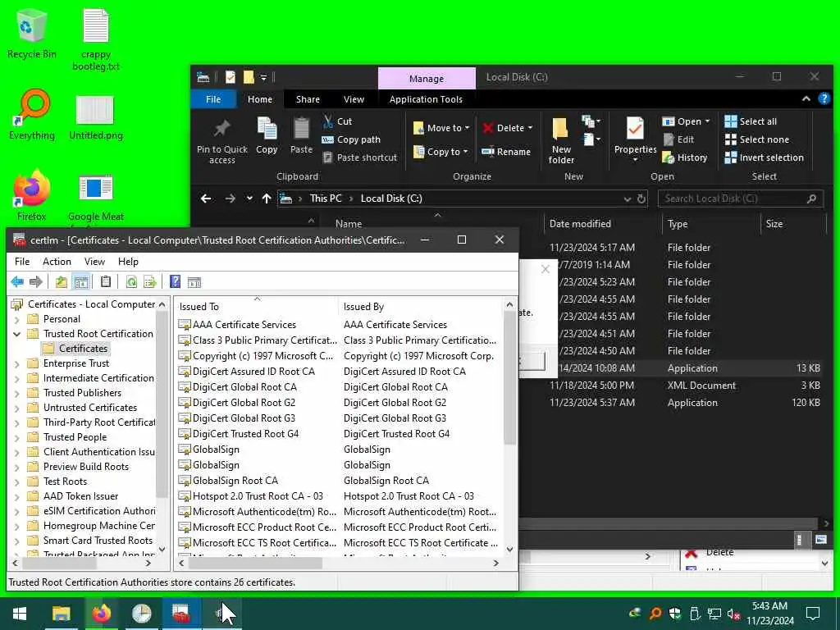Image resolution: width=840 pixels, height=630 pixels.
Task: Click Edit in the Open group
Action: coord(678,139)
